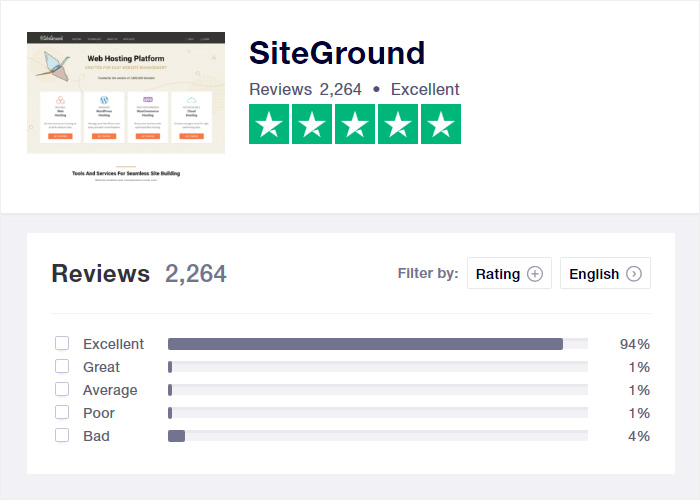Click the Reviews 2,264 section heading
700x500 pixels.
tap(139, 274)
